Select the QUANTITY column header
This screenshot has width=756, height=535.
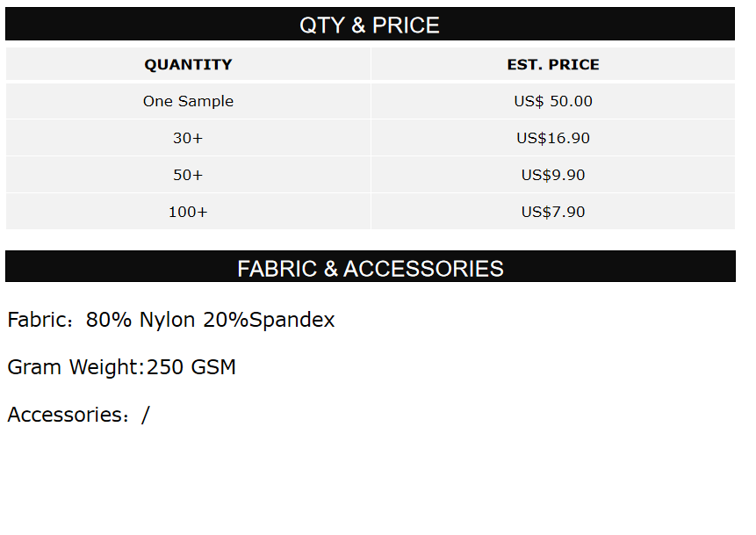pos(188,64)
